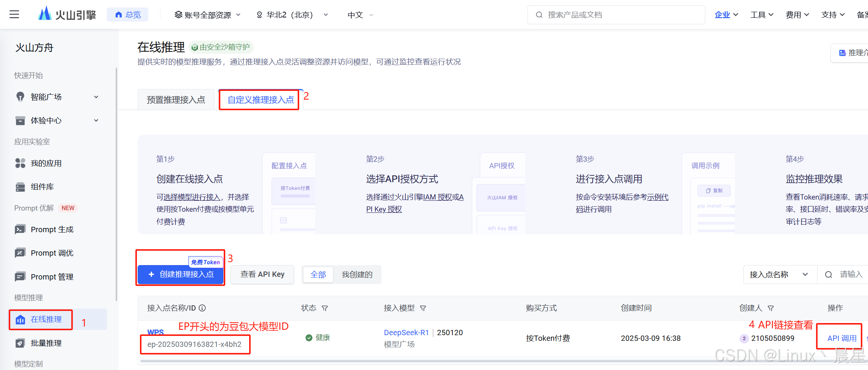The height and width of the screenshot is (370, 868).
Task: Open the hamburger navigation menu
Action: tap(14, 15)
